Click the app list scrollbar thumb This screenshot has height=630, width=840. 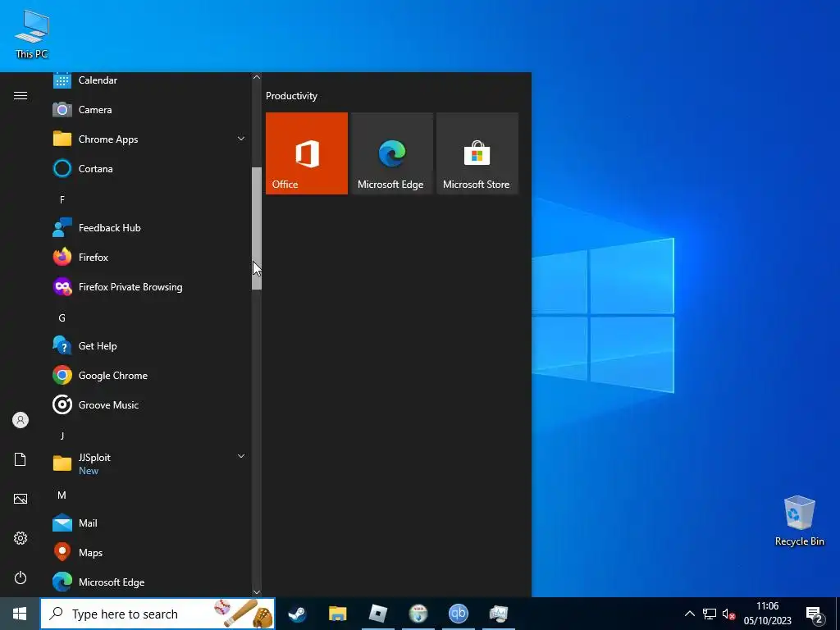point(257,229)
